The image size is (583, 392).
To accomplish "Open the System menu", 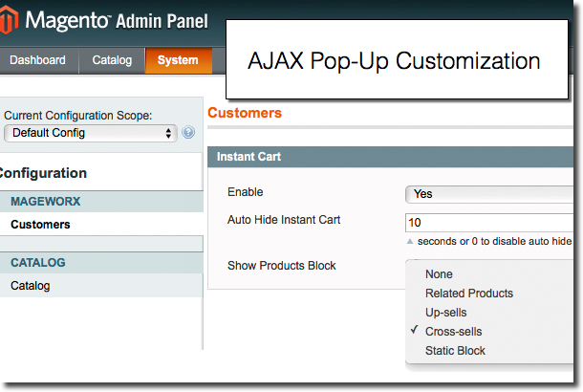I will click(178, 60).
